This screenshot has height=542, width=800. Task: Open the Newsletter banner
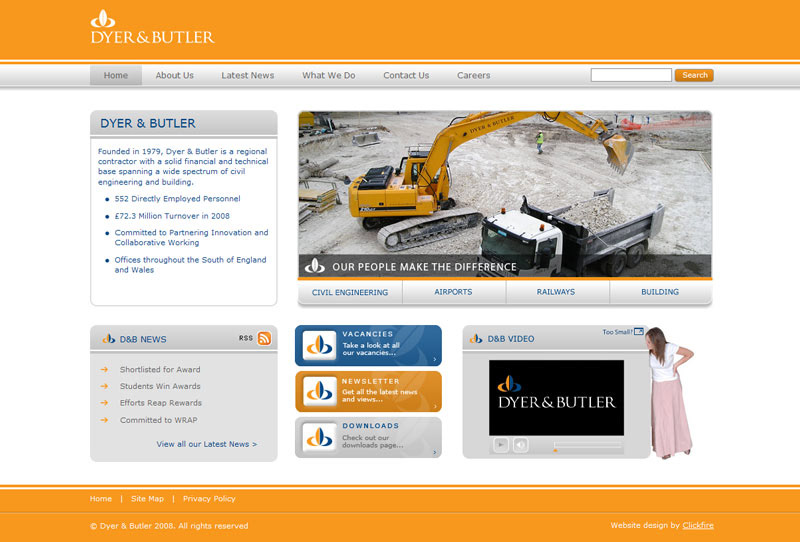click(368, 391)
